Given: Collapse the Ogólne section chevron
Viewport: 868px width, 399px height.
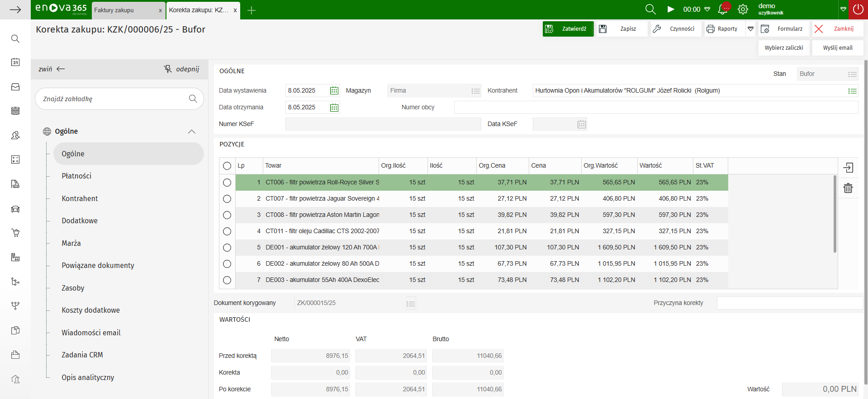Looking at the screenshot, I should pyautogui.click(x=192, y=131).
